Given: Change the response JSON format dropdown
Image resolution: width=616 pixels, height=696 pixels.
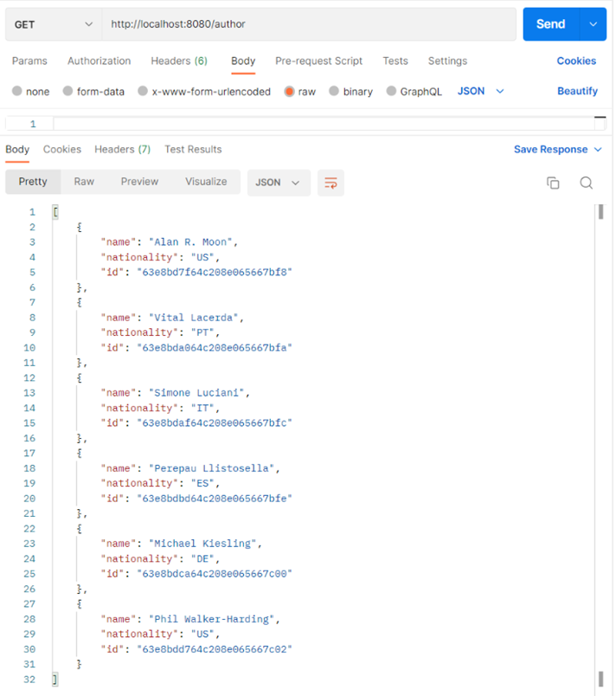Looking at the screenshot, I should pos(279,183).
